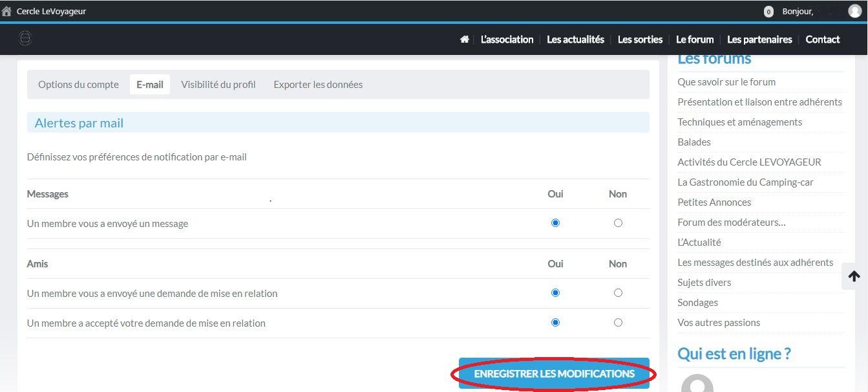868x392 pixels.
Task: Click the Bonjour greeting in top bar
Action: click(798, 12)
